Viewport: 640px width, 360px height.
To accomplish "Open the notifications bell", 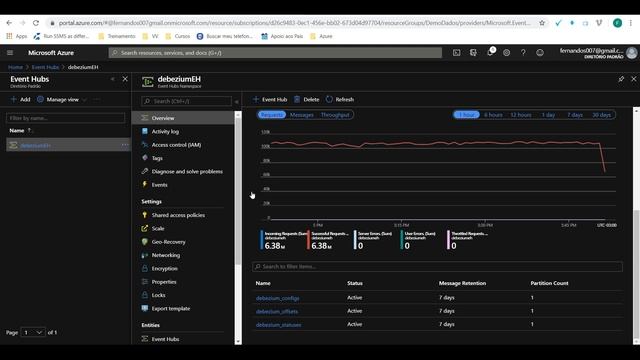I will pos(490,52).
